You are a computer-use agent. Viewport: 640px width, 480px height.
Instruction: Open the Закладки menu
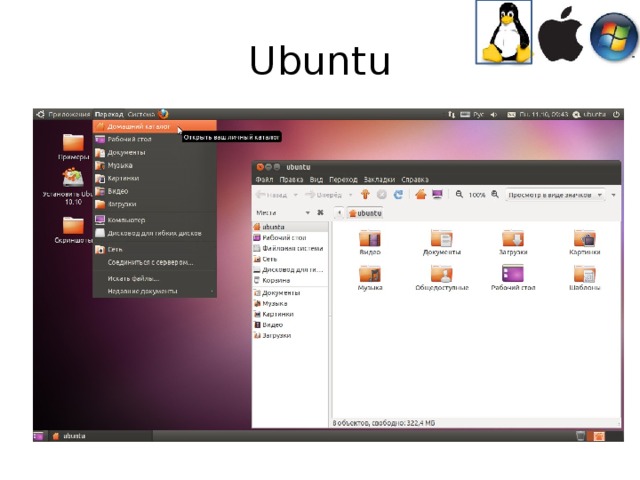379,180
